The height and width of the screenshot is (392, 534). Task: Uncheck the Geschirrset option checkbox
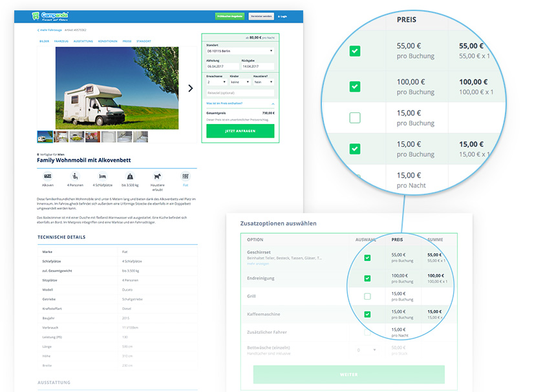point(367,258)
